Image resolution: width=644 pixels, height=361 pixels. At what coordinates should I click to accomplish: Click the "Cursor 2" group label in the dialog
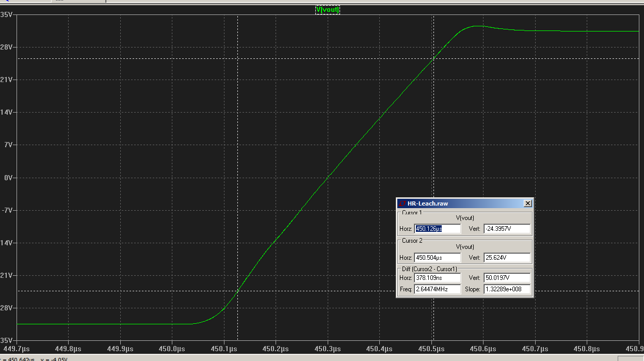(x=412, y=241)
